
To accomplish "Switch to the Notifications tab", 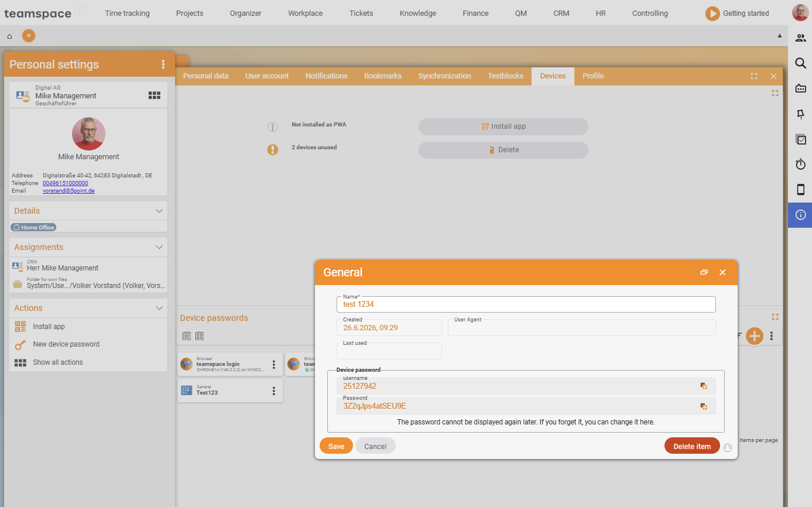I will [326, 76].
